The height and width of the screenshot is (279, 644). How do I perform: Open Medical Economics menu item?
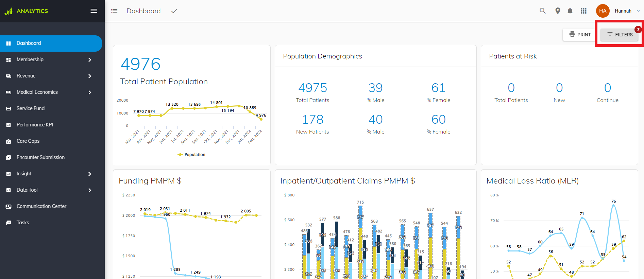pyautogui.click(x=51, y=92)
